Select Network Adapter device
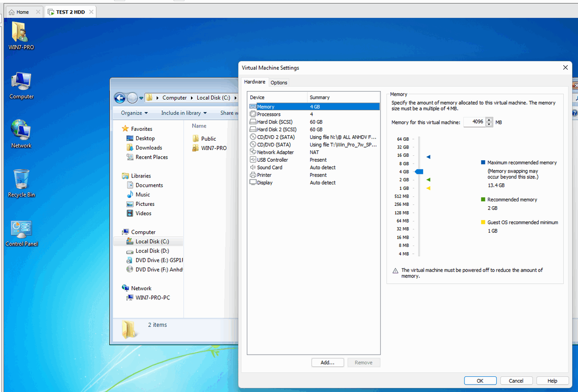This screenshot has height=392, width=578. click(x=314, y=152)
